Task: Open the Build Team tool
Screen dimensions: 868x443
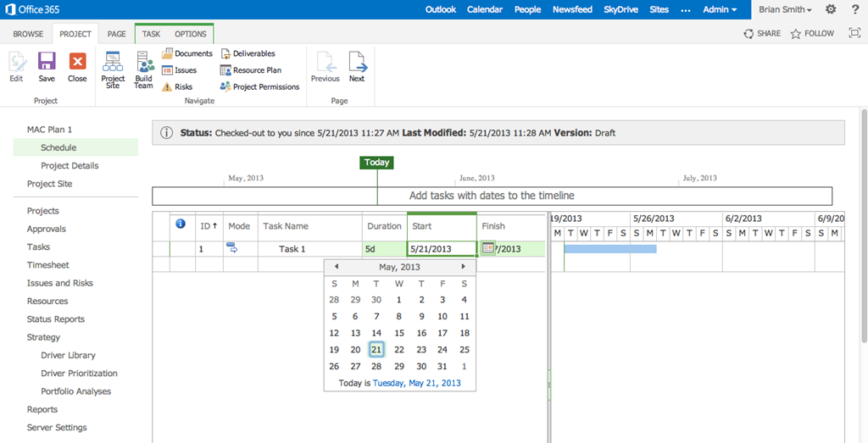Action: (x=144, y=69)
